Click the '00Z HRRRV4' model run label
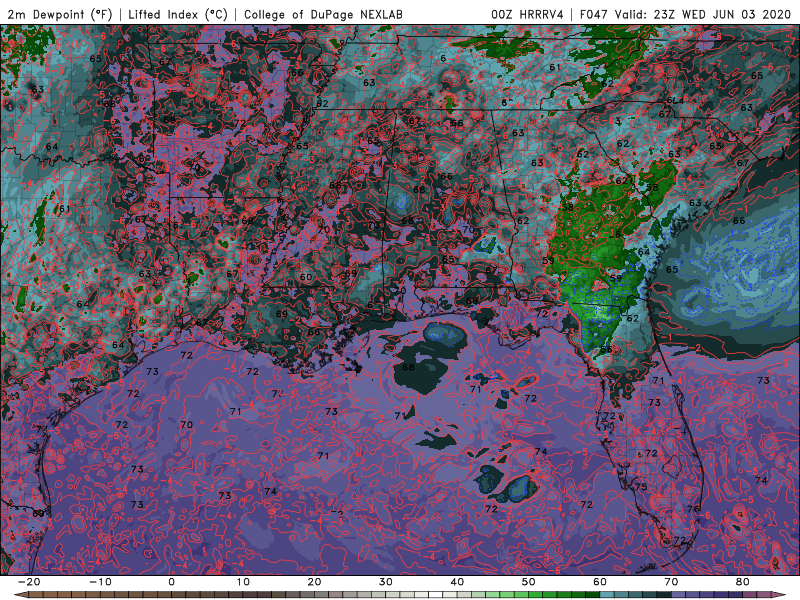Viewport: 800px width, 600px height. (x=527, y=15)
